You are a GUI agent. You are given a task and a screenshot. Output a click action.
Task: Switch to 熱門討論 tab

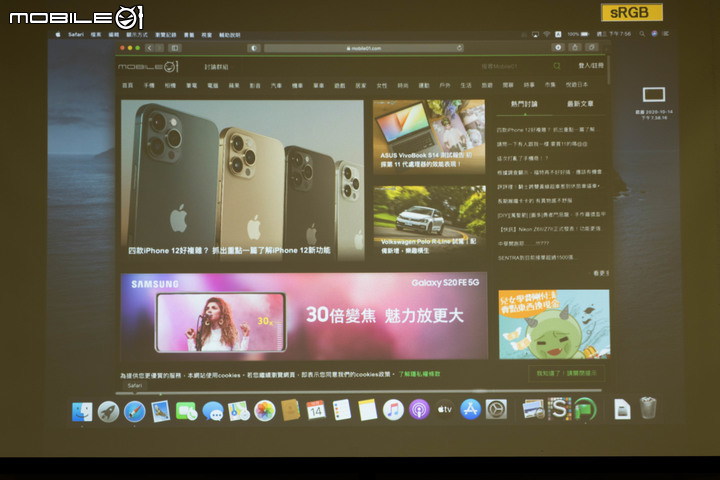click(524, 104)
